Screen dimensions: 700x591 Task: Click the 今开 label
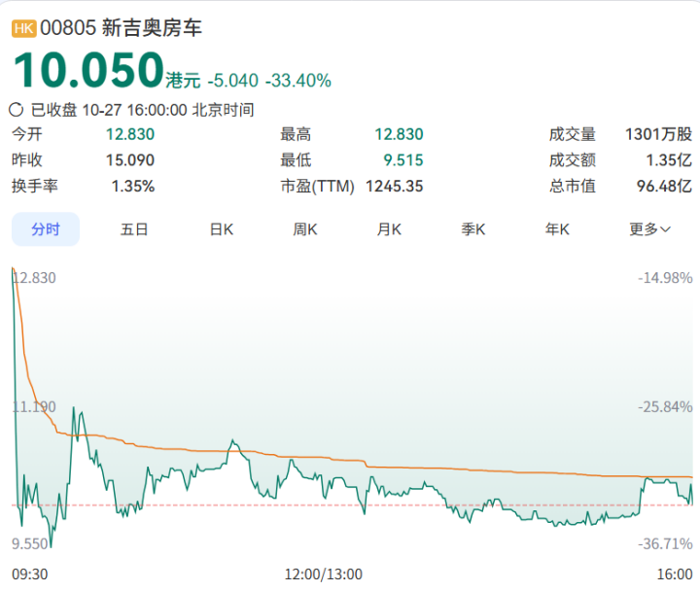click(x=27, y=134)
